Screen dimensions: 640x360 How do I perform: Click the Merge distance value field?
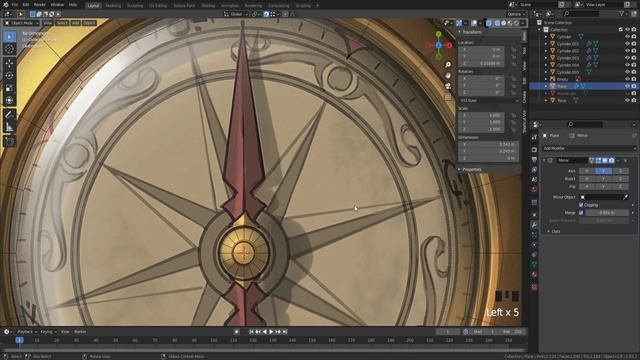(607, 213)
